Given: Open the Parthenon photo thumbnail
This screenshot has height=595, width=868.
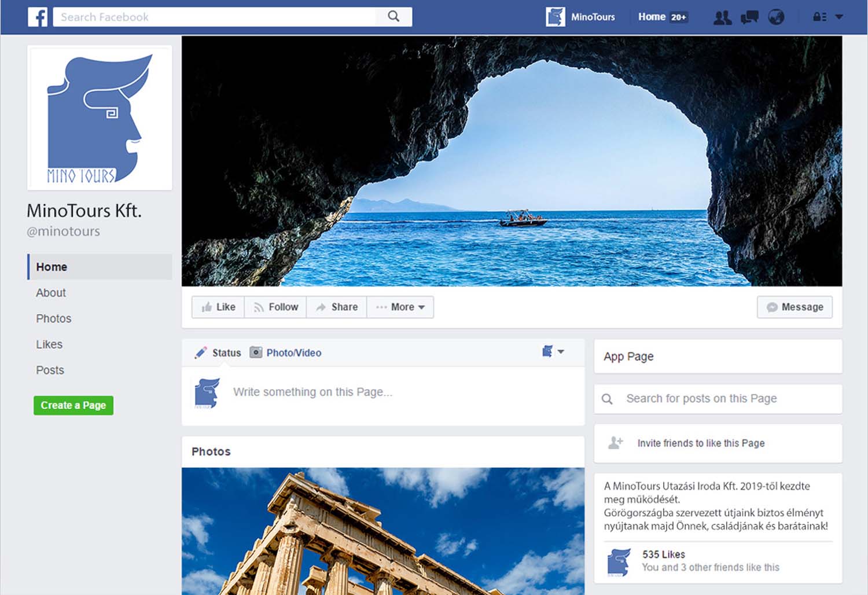Looking at the screenshot, I should [x=382, y=531].
